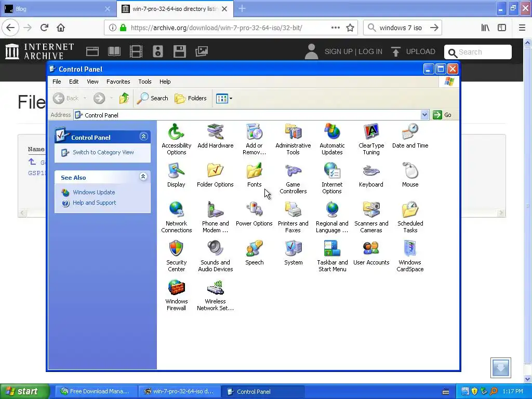Open Network Connections icon
The height and width of the screenshot is (399, 532).
coord(177,217)
